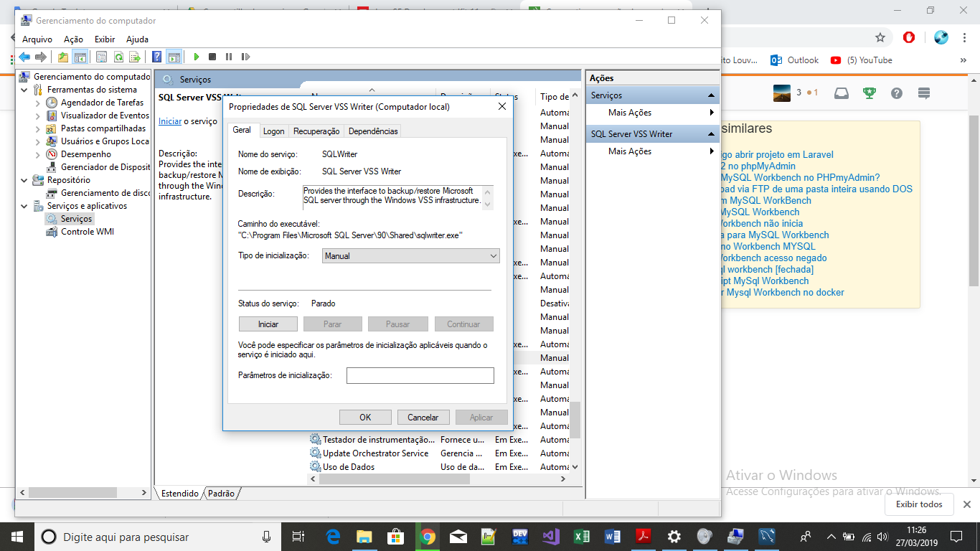Select Gerenciamento de disco tree item
Viewport: 980px width, 551px height.
point(98,193)
